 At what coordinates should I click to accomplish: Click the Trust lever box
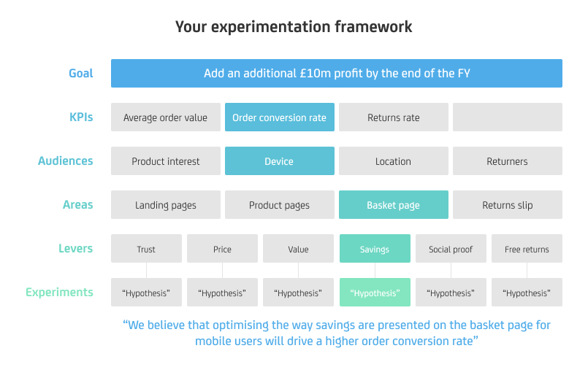click(146, 249)
